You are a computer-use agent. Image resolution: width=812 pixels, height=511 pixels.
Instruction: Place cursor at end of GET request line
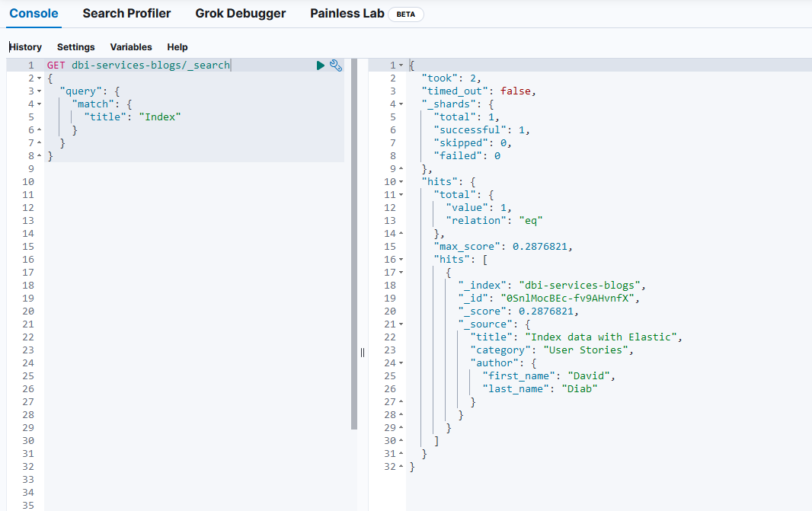click(x=231, y=65)
